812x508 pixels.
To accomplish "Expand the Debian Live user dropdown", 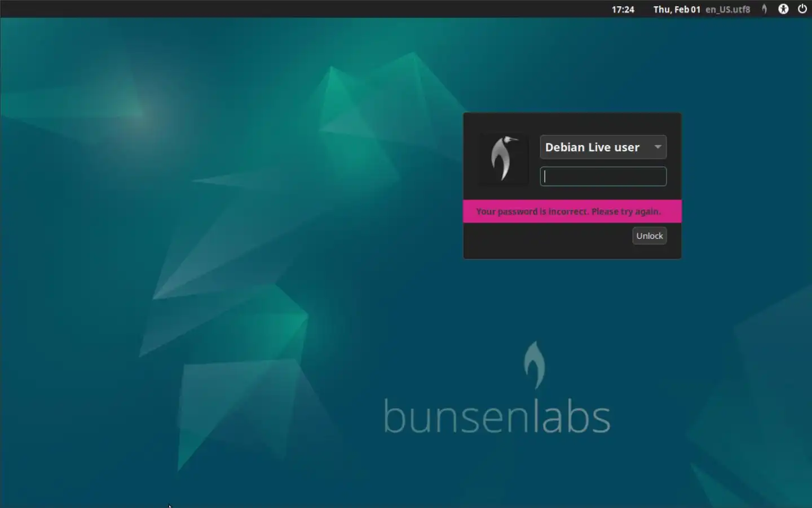I will click(x=603, y=147).
